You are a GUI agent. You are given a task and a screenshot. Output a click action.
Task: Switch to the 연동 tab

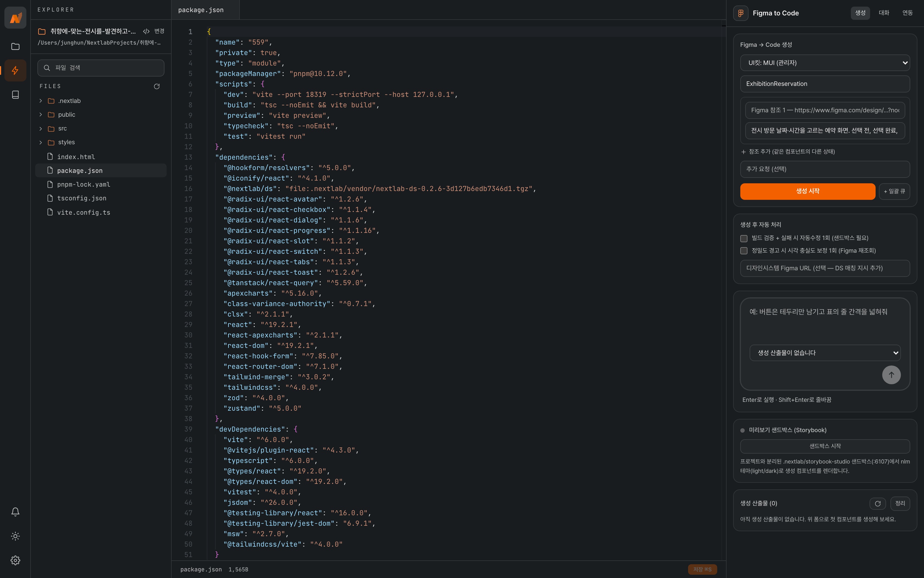click(x=907, y=13)
